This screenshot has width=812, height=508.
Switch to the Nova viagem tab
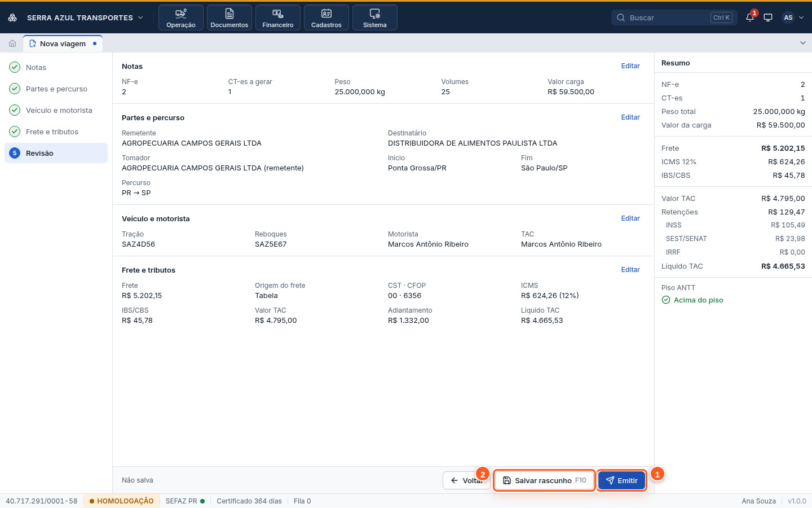pyautogui.click(x=63, y=43)
